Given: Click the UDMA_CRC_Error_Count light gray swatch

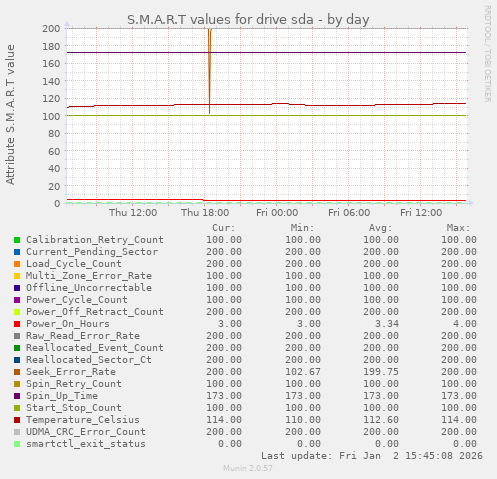Looking at the screenshot, I should (x=17, y=432).
